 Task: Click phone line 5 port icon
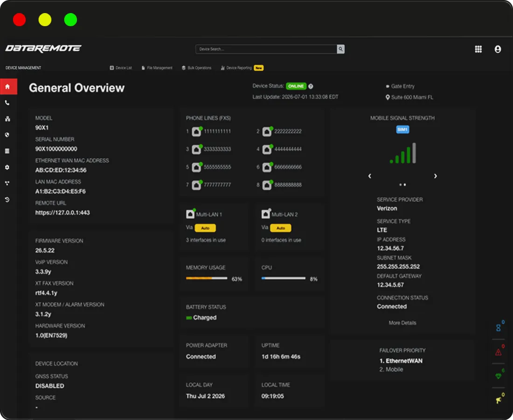pyautogui.click(x=197, y=167)
